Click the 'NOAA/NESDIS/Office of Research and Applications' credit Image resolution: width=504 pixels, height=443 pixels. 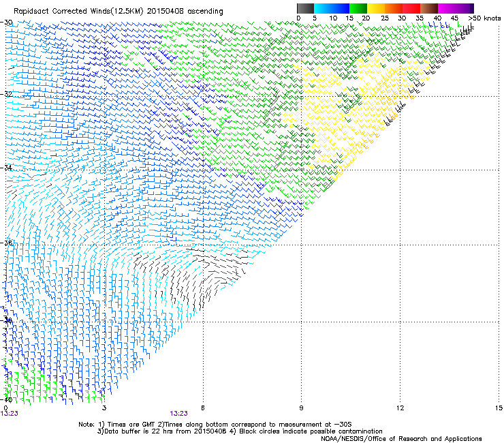[x=401, y=439]
